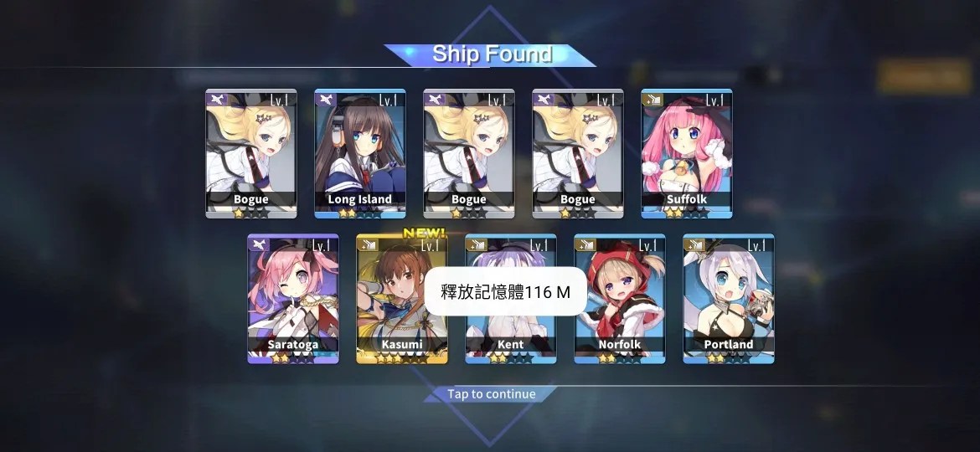Click the cruiser type icon on Portland card
Image resolution: width=980 pixels, height=452 pixels.
[694, 244]
